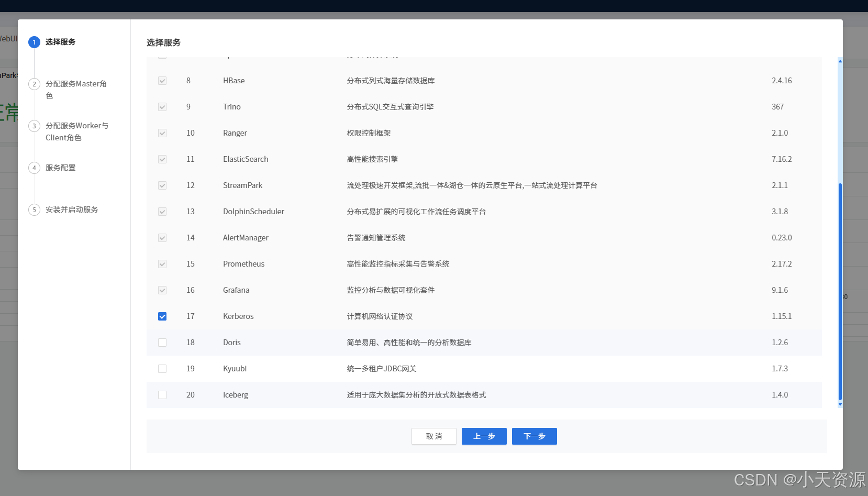
Task: Click the scrollbar down arrow of service list
Action: tap(840, 404)
